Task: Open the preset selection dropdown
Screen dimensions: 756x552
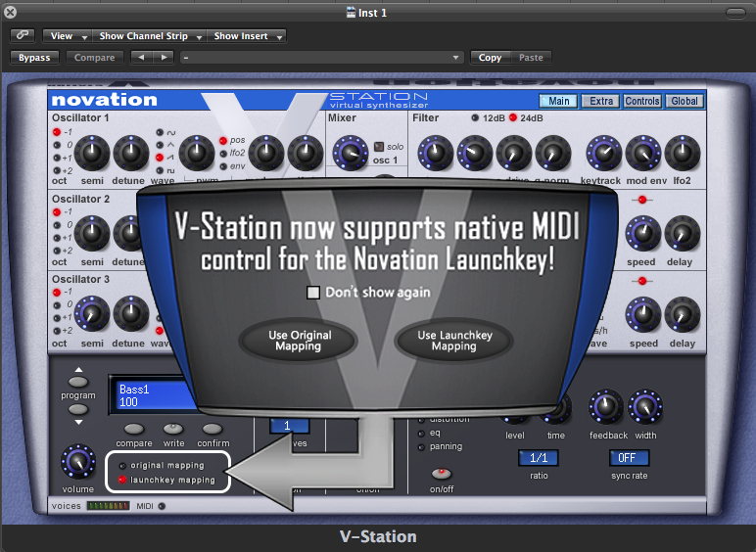Action: click(321, 58)
